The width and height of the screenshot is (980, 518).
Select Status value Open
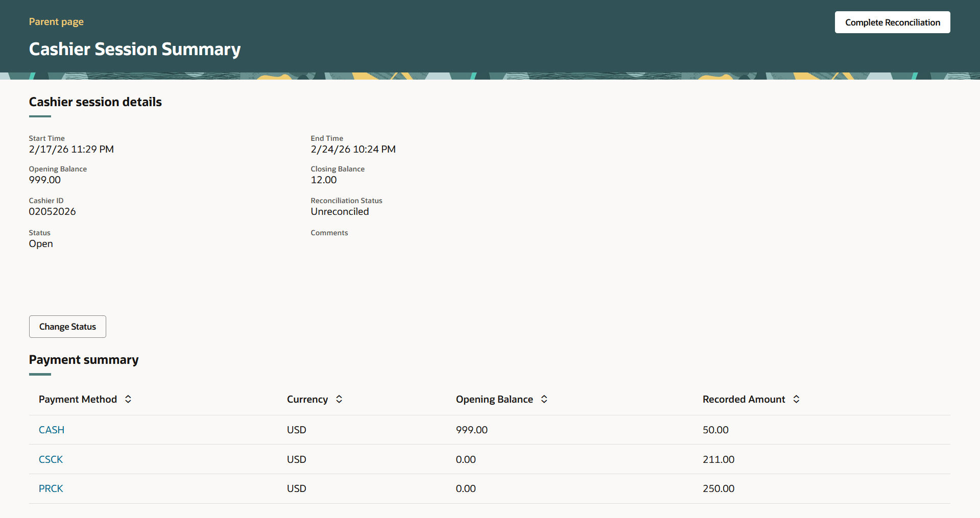coord(41,243)
